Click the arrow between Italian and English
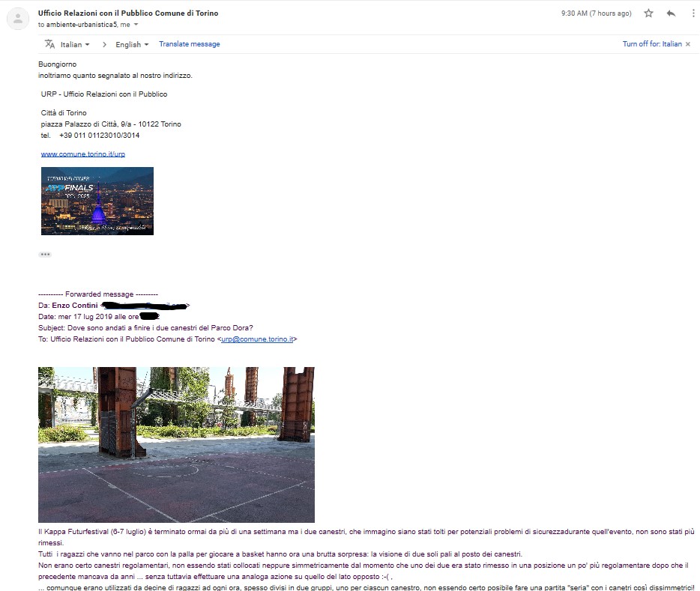 click(x=105, y=44)
